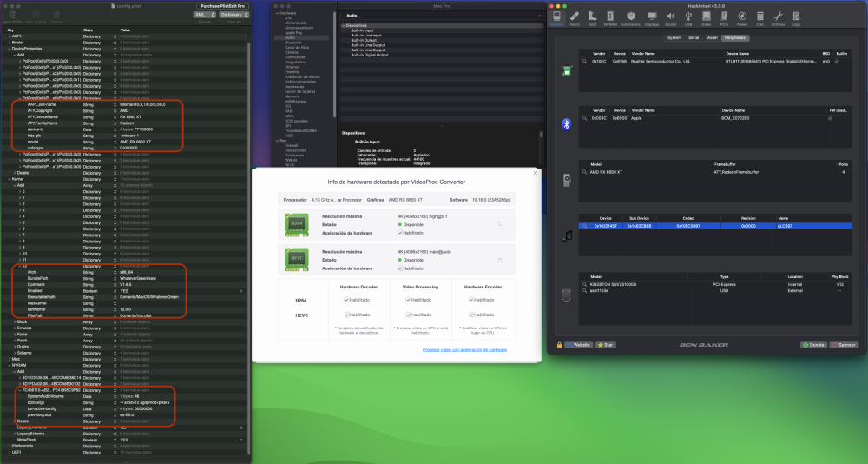Toggle HEVC Hardware Decoder checkbox

point(346,315)
